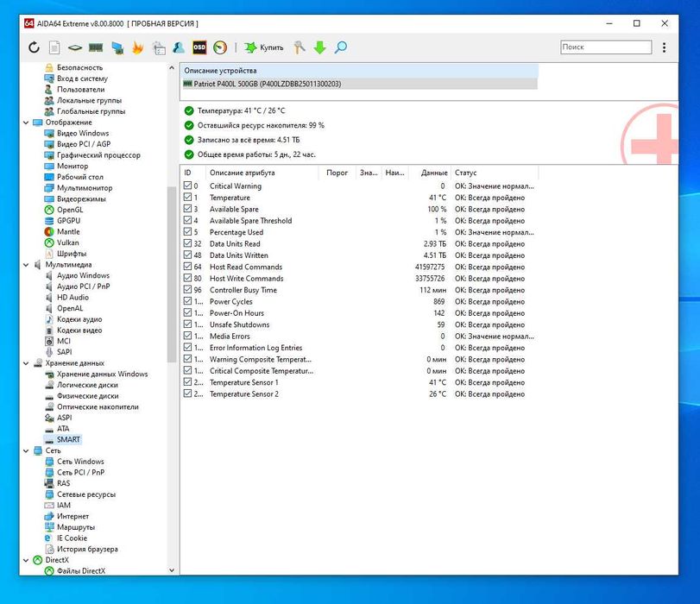Sort by the ID column header
Image resolution: width=700 pixels, height=604 pixels.
pos(193,173)
